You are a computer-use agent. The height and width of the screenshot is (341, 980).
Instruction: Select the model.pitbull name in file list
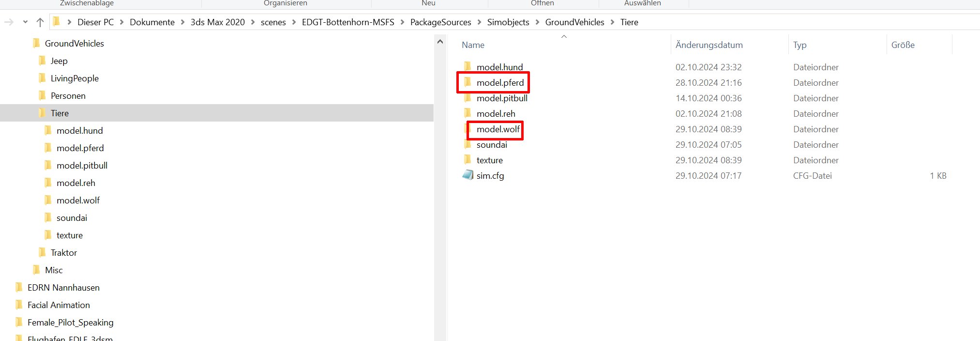click(502, 98)
